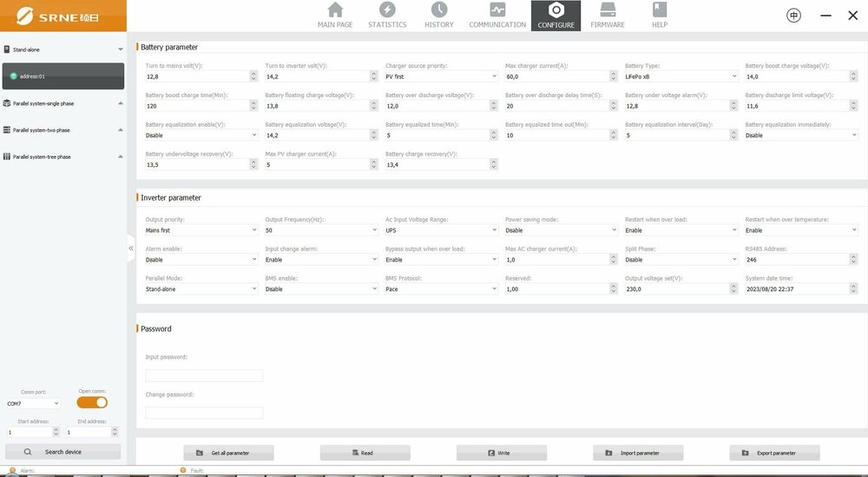868x477 pixels.
Task: Click Max AC charger current stepper
Action: tap(614, 259)
